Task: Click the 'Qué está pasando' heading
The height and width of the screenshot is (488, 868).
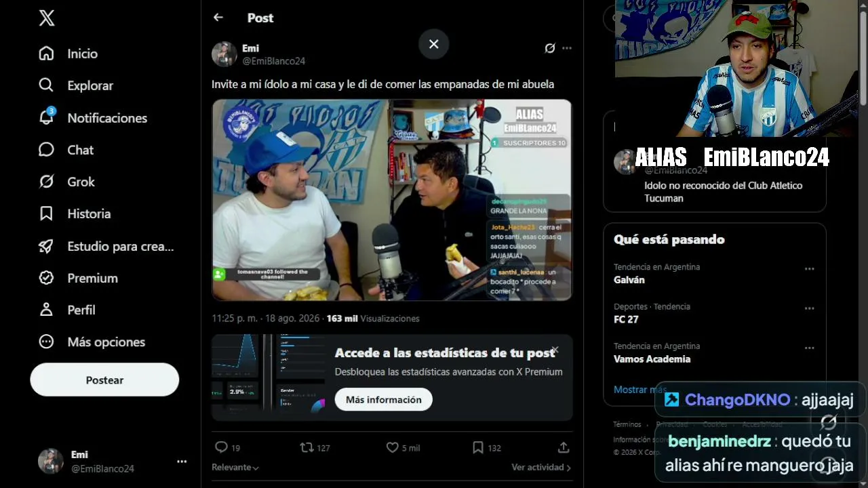Action: point(669,239)
